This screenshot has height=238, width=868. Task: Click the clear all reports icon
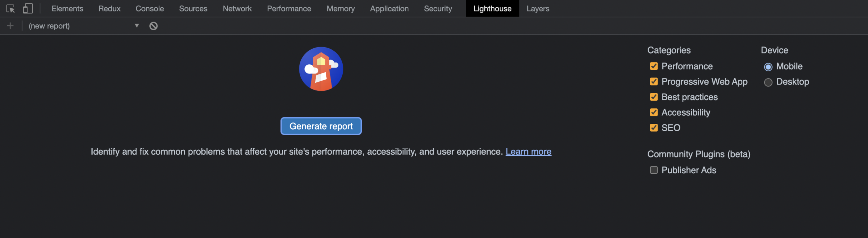tap(153, 26)
